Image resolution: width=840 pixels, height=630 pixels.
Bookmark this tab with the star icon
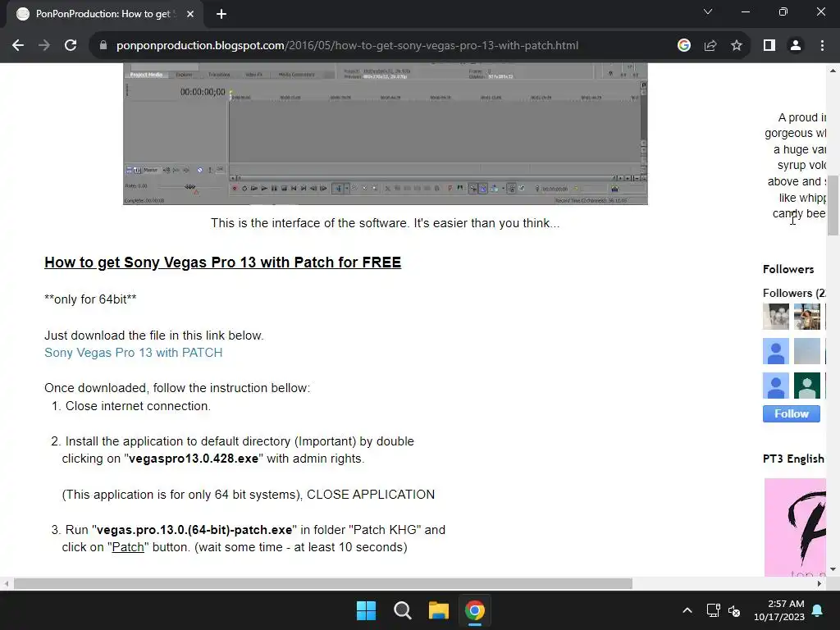pos(737,46)
